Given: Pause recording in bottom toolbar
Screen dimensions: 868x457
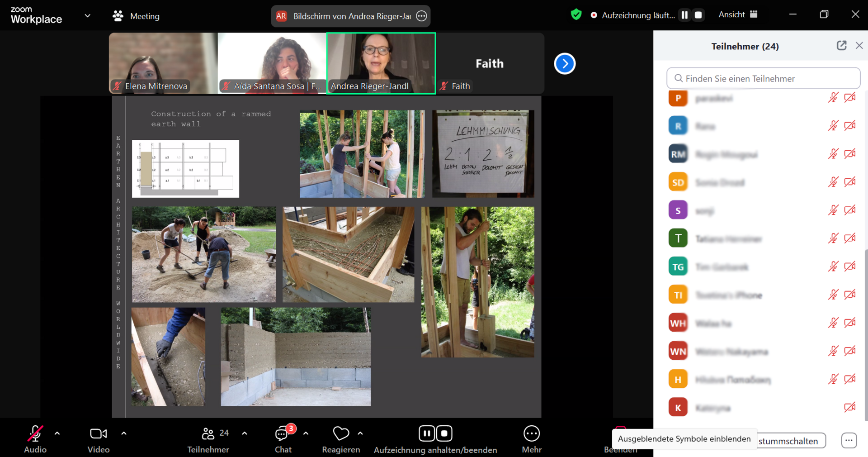Looking at the screenshot, I should pyautogui.click(x=426, y=433).
